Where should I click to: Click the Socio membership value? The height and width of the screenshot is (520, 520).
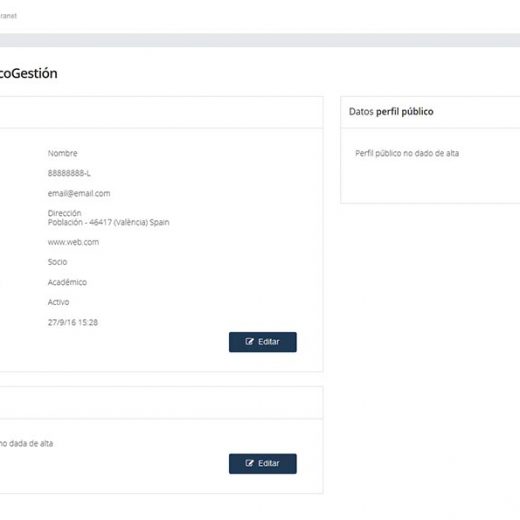[57, 262]
